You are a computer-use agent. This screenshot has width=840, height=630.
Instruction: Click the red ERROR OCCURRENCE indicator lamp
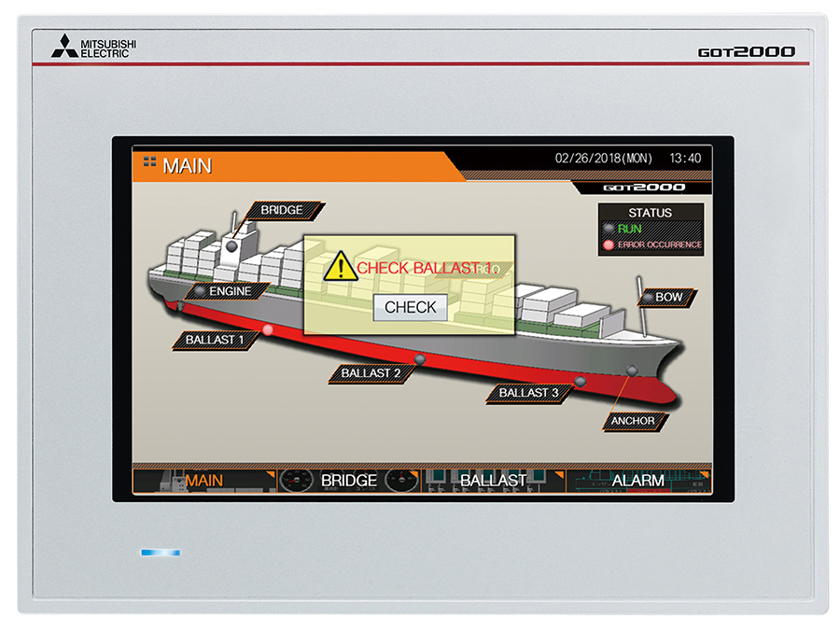(609, 245)
